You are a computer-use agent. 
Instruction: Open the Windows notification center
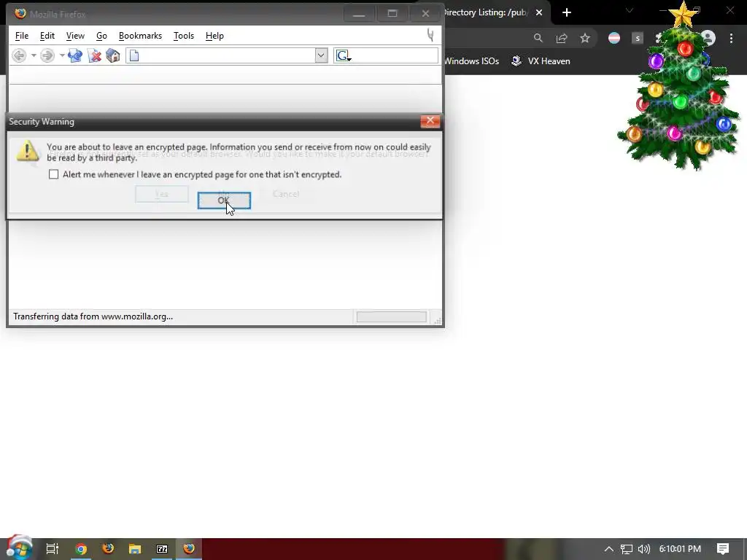[723, 549]
